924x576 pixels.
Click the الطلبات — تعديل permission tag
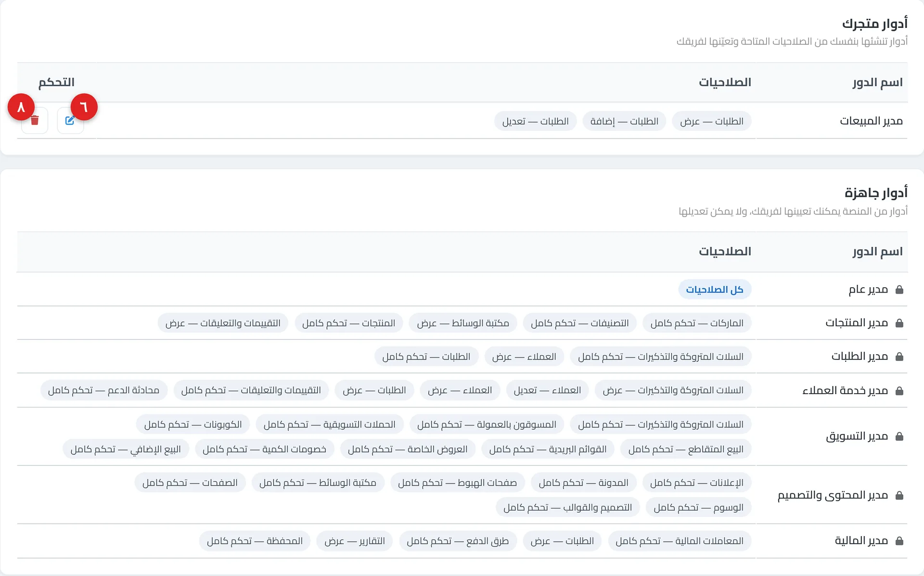[536, 121]
